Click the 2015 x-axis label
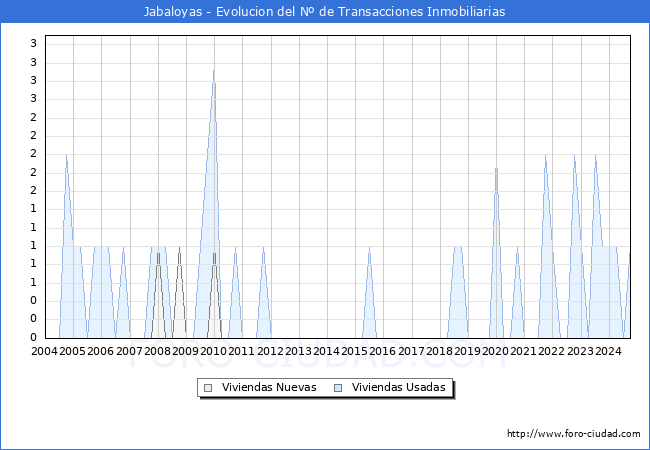 click(354, 351)
